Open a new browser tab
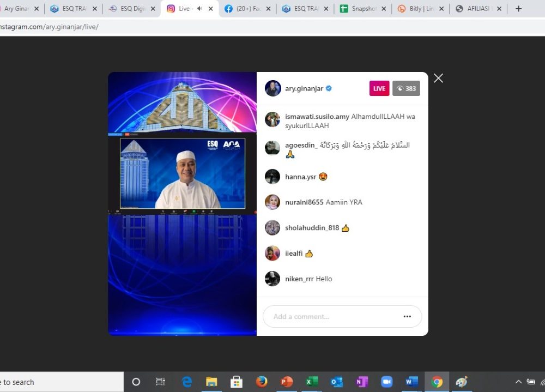Screen dimensions: 545x392 (518, 9)
